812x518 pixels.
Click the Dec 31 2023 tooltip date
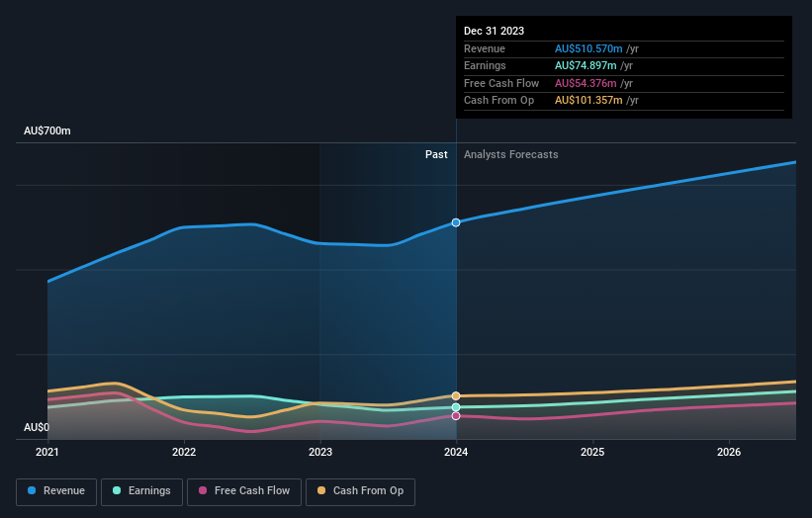point(495,31)
